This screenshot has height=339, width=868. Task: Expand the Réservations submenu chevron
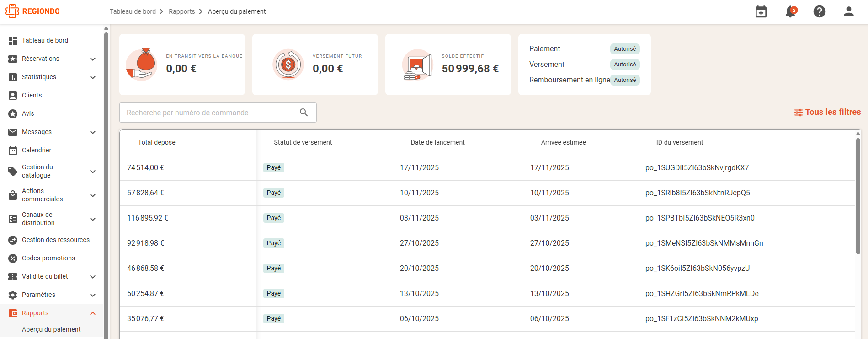click(x=93, y=59)
